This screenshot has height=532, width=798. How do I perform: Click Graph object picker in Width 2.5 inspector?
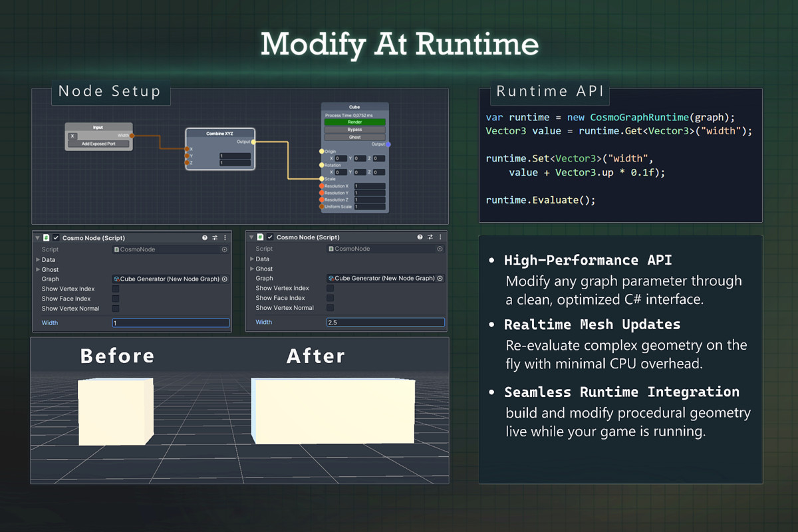coord(440,279)
